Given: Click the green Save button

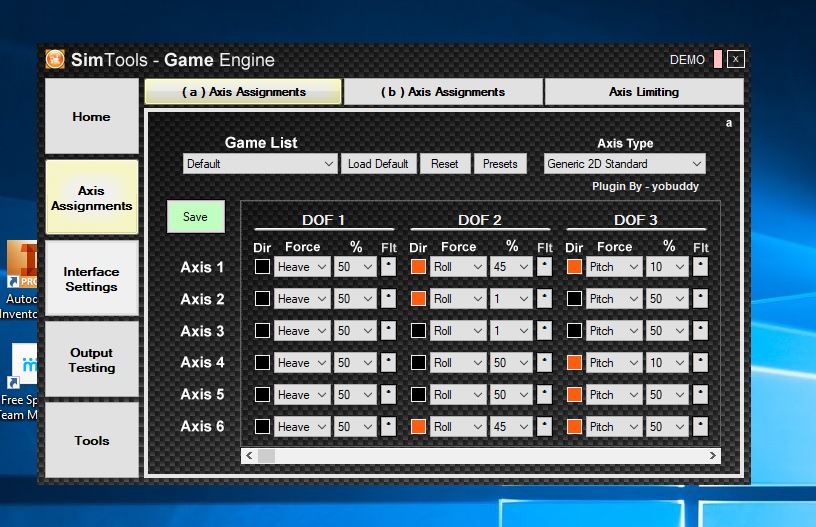Looking at the screenshot, I should (x=196, y=216).
